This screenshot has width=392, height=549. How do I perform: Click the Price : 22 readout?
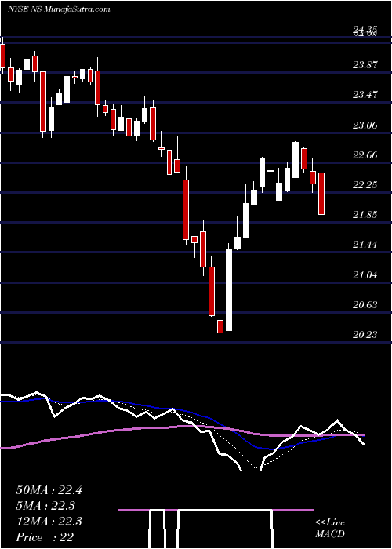pyautogui.click(x=45, y=537)
